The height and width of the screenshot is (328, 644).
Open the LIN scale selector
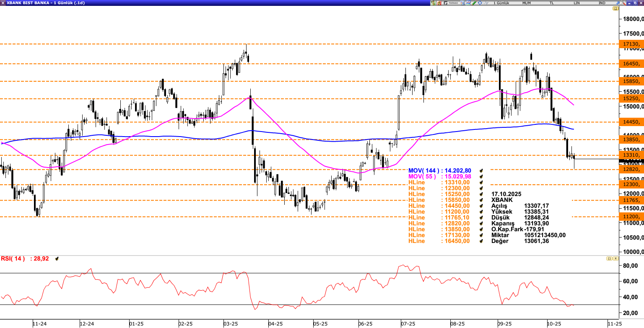tap(576, 3)
